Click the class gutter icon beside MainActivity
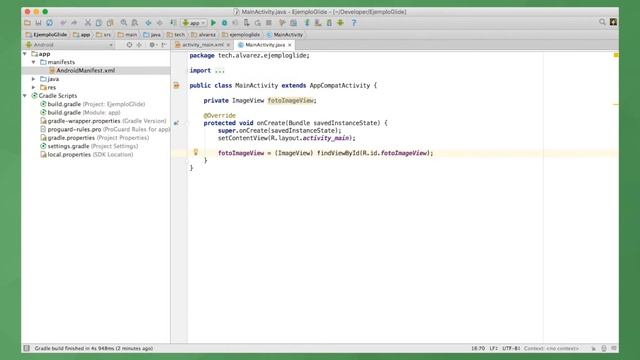The image size is (640, 360). (176, 85)
